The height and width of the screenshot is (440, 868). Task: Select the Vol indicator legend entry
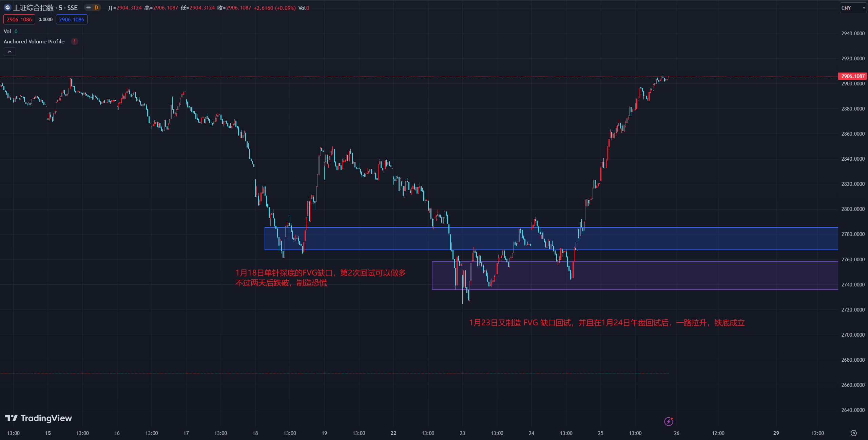click(x=7, y=31)
